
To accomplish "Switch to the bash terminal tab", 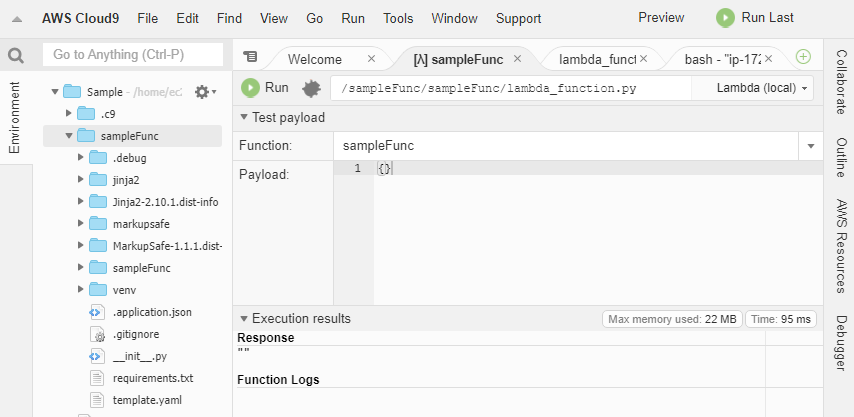I will click(723, 59).
